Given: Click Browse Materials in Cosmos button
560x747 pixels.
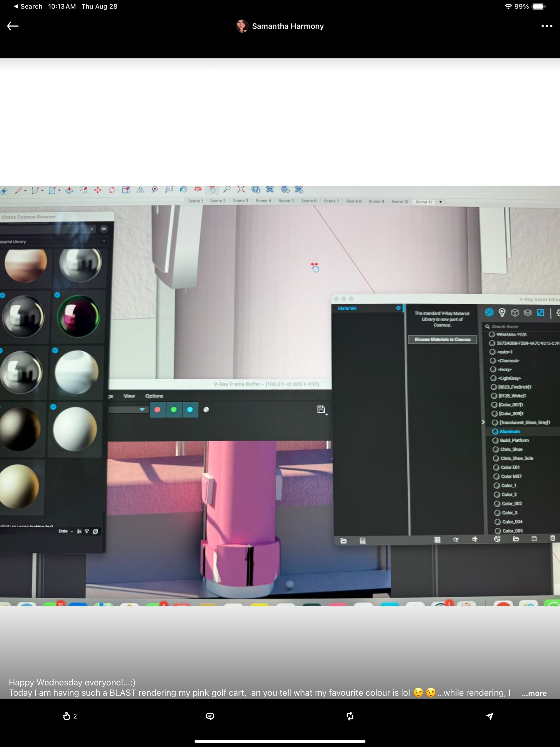Looking at the screenshot, I should pyautogui.click(x=442, y=339).
